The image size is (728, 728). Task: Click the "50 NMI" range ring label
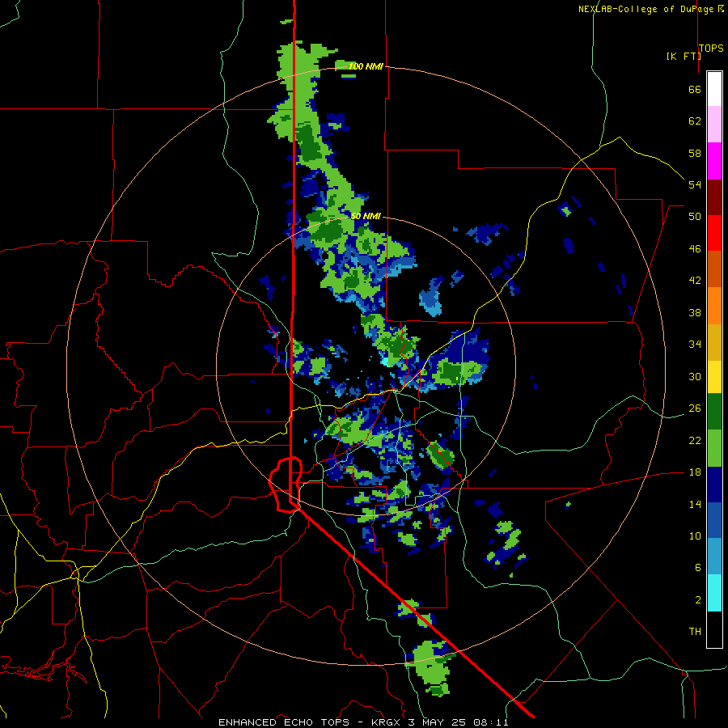pos(366,216)
